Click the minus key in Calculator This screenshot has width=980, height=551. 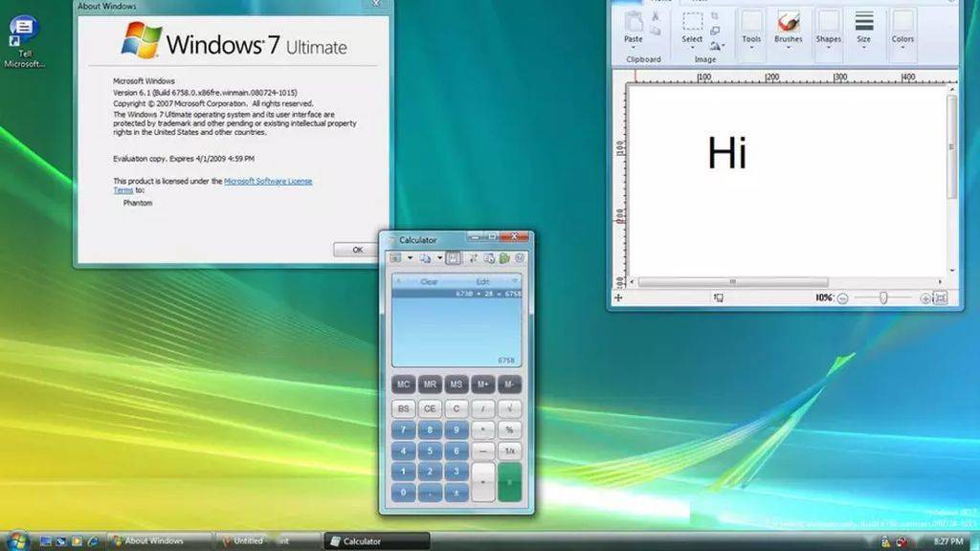click(482, 451)
